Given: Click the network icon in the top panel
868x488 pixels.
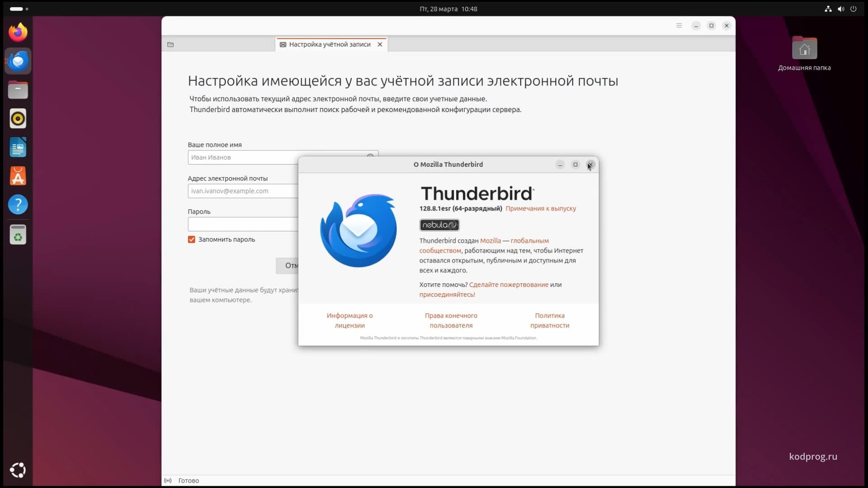Looking at the screenshot, I should [x=828, y=9].
